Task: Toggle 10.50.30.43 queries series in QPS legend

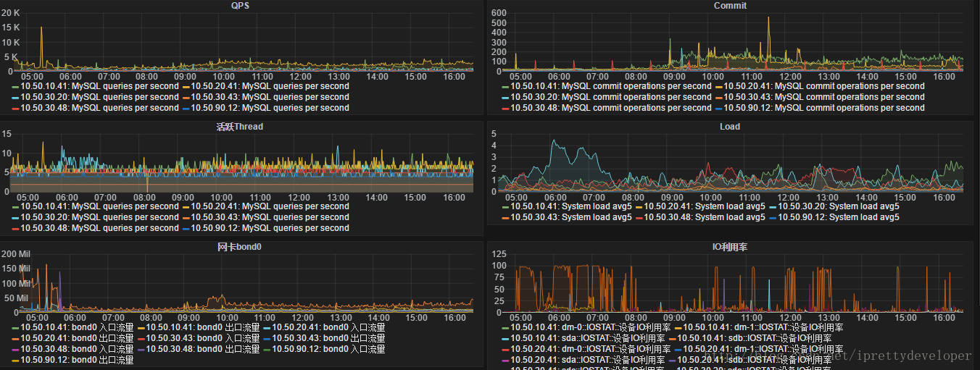Action: point(265,96)
